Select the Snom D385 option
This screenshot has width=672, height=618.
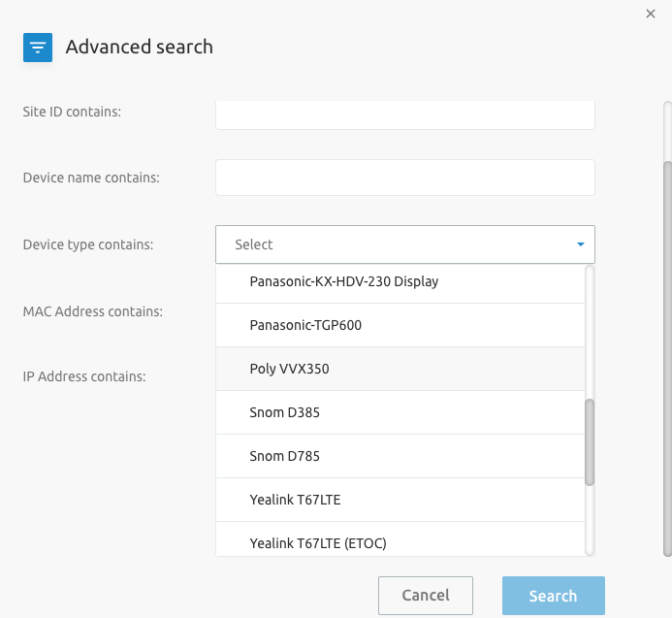[400, 412]
